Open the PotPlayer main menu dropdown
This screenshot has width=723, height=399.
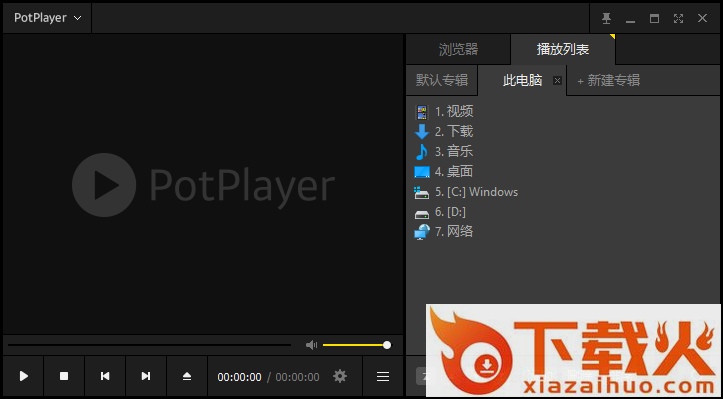47,18
